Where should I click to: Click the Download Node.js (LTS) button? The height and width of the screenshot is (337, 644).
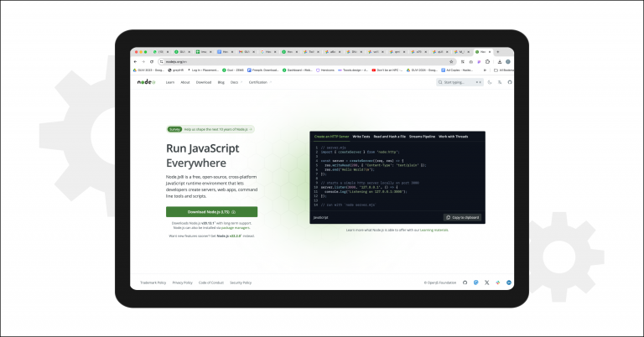point(211,212)
